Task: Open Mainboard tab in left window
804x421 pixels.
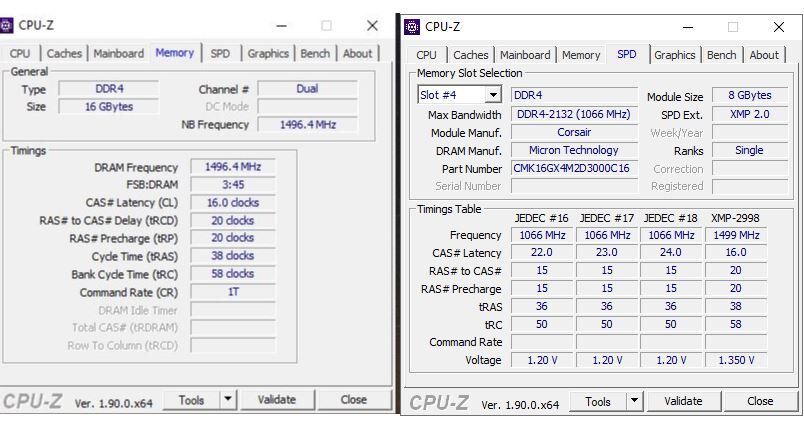Action: coord(118,53)
